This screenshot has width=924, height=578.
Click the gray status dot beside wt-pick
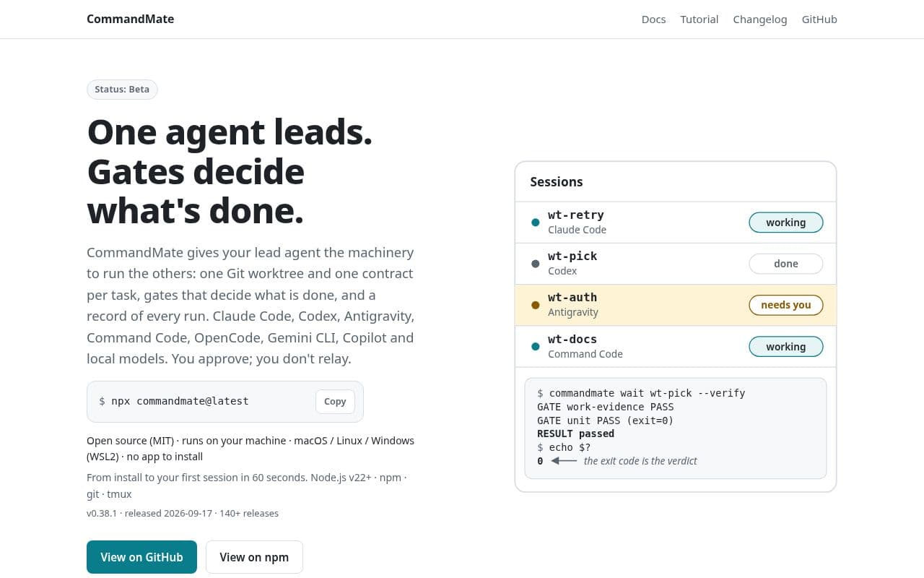point(536,264)
